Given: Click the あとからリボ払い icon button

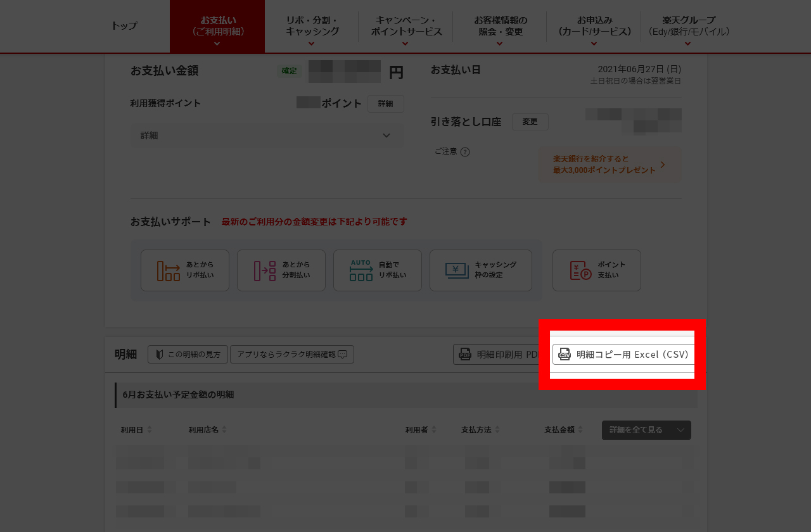Looking at the screenshot, I should click(x=185, y=270).
